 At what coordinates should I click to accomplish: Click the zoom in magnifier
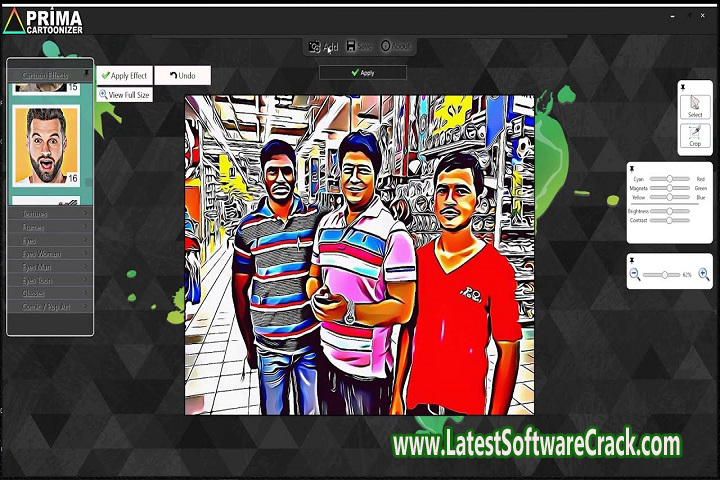pos(704,274)
